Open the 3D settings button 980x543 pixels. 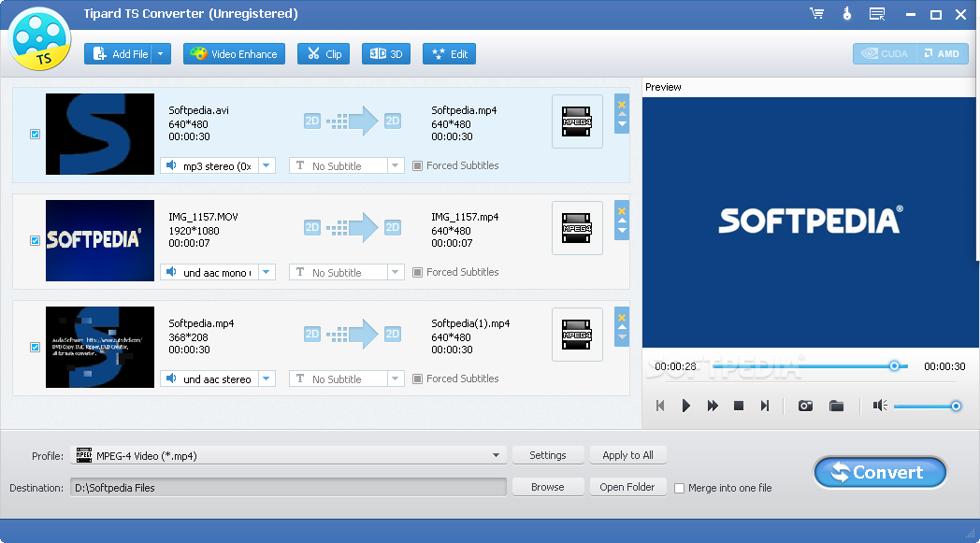pos(385,53)
